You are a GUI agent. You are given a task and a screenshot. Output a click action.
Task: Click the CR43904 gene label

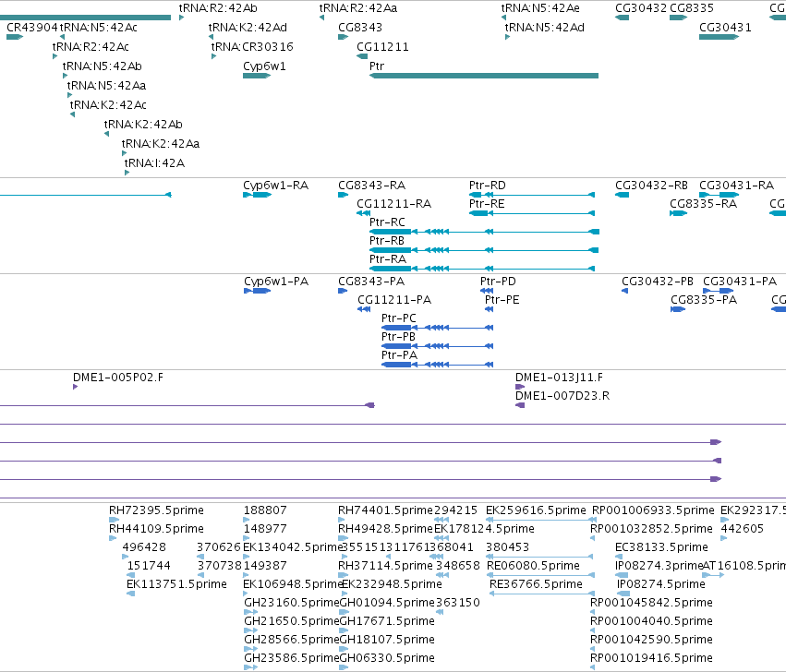32,28
